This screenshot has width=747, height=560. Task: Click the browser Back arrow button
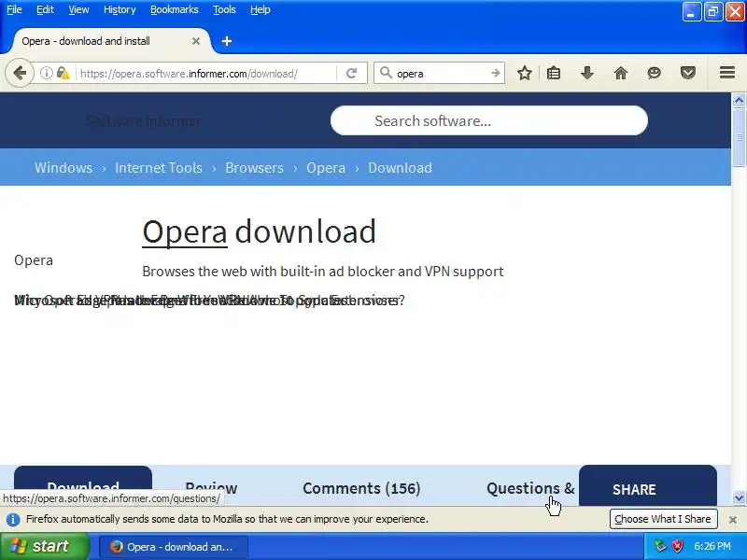[20, 74]
